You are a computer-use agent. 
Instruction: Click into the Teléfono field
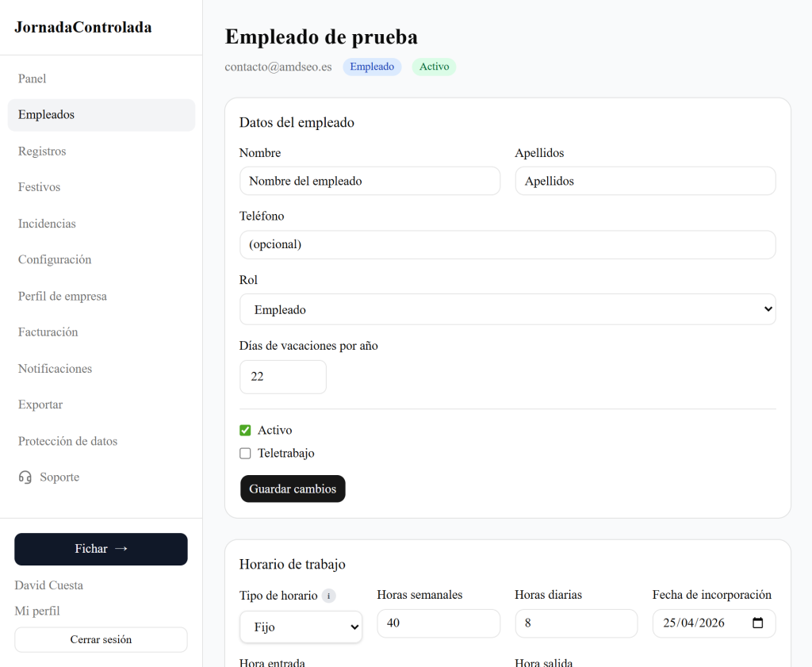click(507, 244)
